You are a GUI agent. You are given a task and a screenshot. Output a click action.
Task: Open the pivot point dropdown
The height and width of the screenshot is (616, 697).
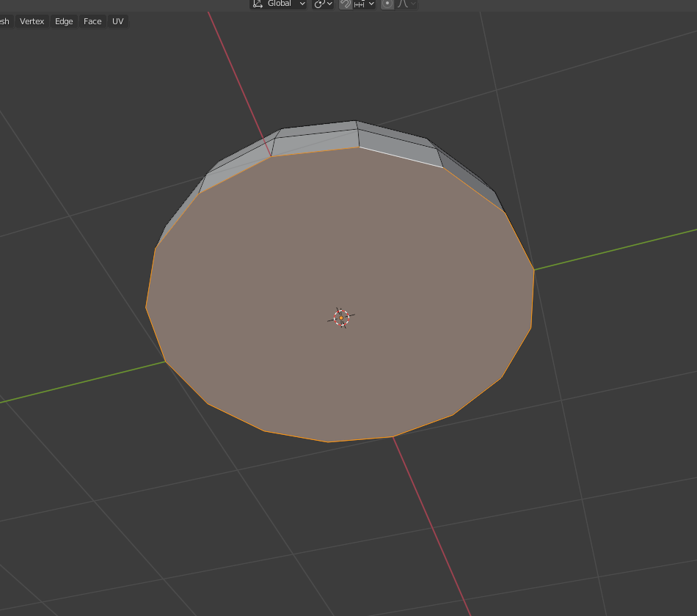click(x=323, y=4)
